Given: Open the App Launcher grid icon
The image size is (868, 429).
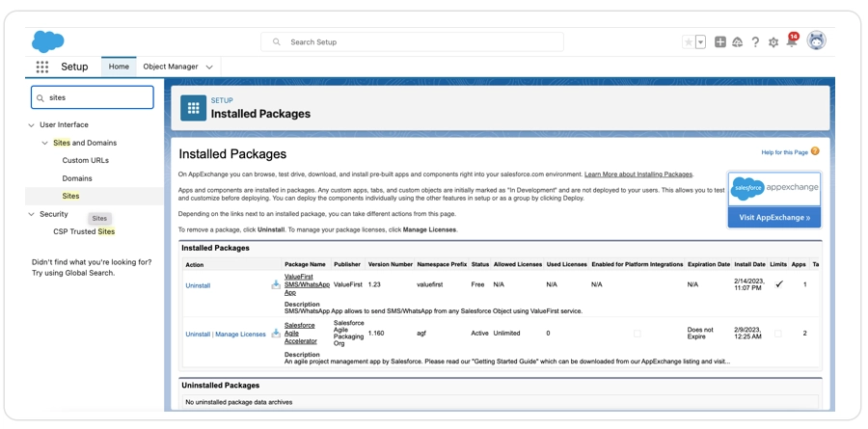Looking at the screenshot, I should tap(42, 67).
